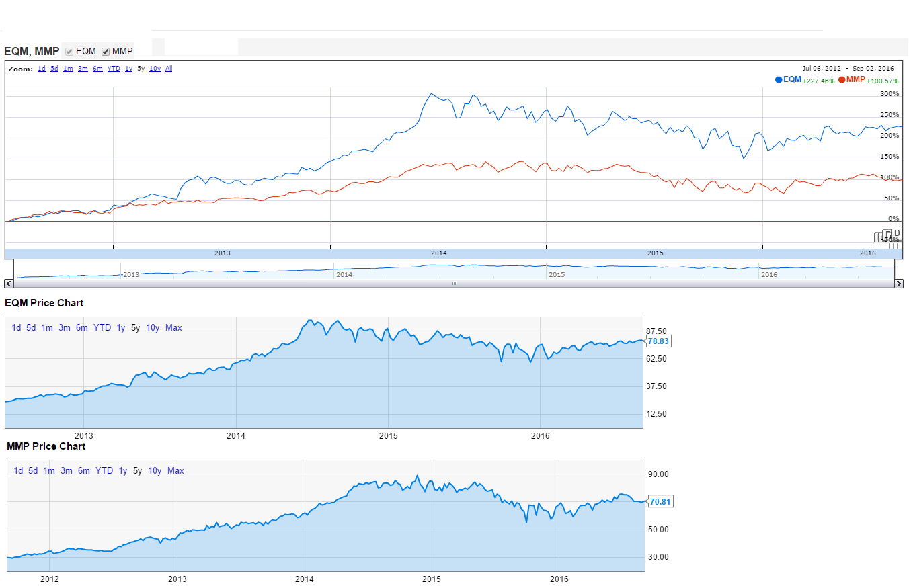
Task: Click the 2014 label on the comparison chart axis
Action: 438,253
